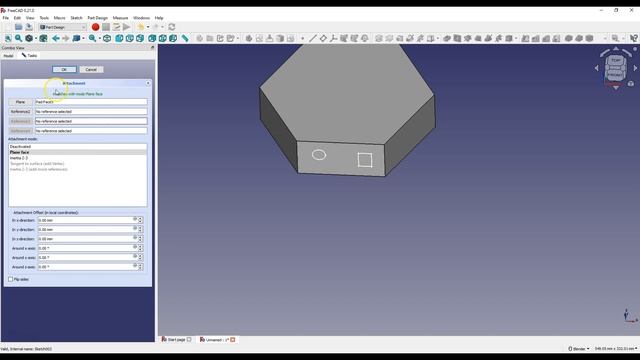Viewport: 640px width, 360px height.
Task: Click the Bottom view cube icon
Action: click(x=162, y=38)
